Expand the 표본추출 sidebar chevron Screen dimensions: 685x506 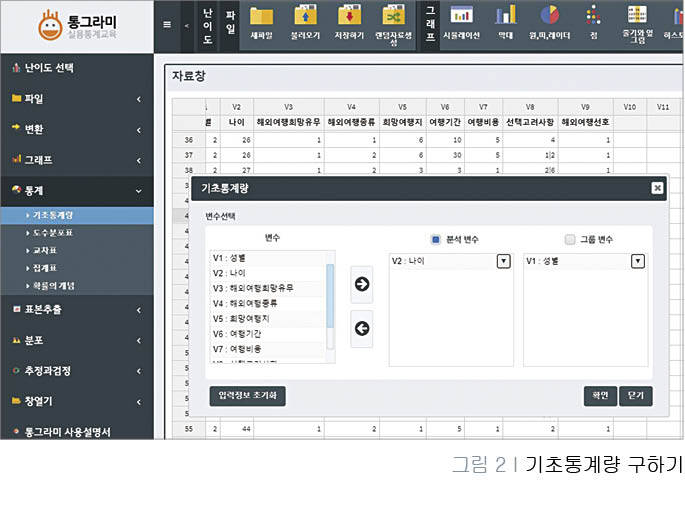point(139,310)
